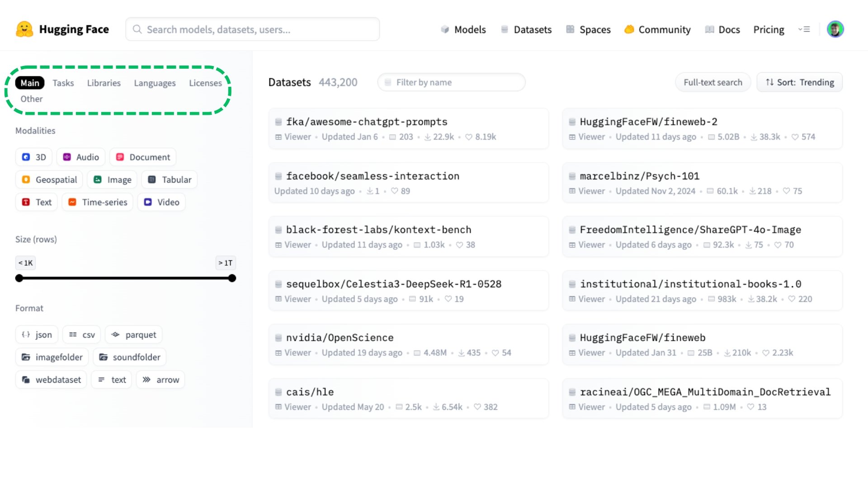Click the size slider maximum handle
This screenshot has height=488, width=868.
point(232,278)
